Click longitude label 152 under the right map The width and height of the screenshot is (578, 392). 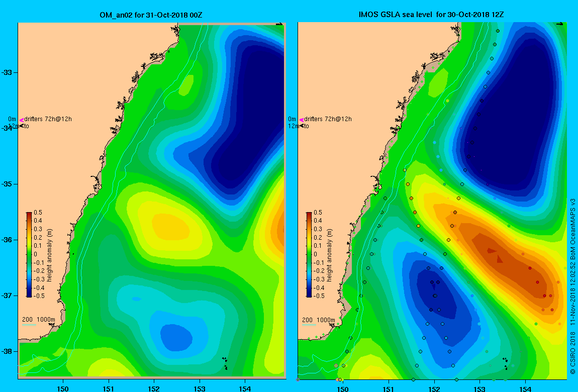click(434, 388)
